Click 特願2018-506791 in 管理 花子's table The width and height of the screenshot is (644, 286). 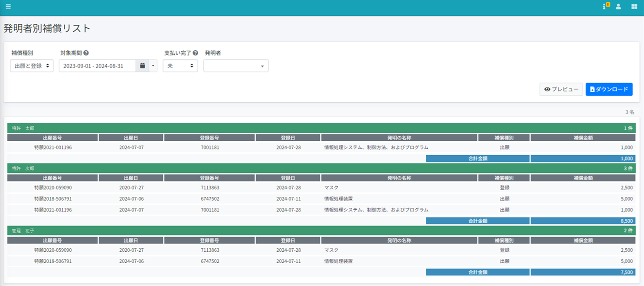click(x=53, y=261)
